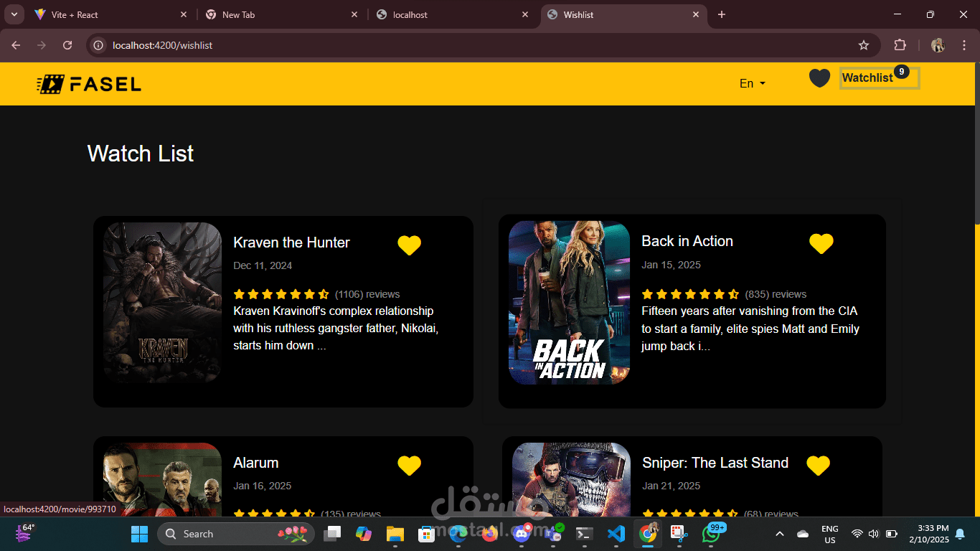Open Visual Studio Code from the taskbar
The height and width of the screenshot is (551, 980).
click(x=616, y=534)
